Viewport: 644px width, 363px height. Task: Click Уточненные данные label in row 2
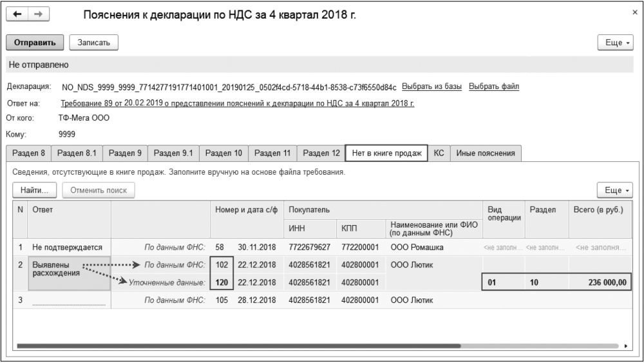[x=167, y=282]
